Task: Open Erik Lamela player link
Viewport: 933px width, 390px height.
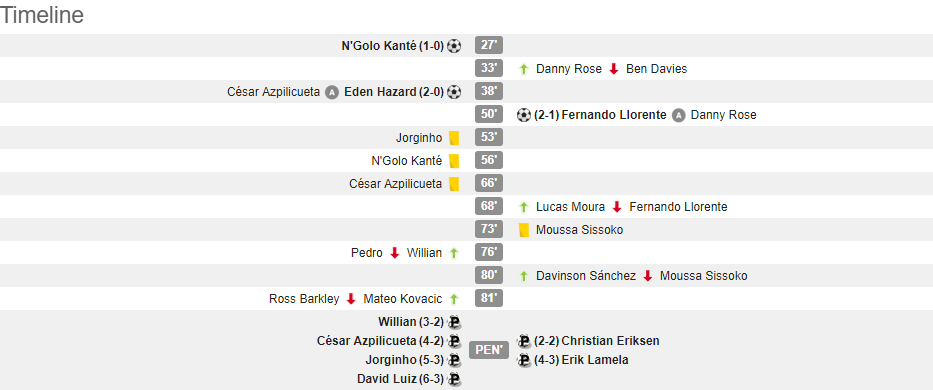Action: coord(595,360)
